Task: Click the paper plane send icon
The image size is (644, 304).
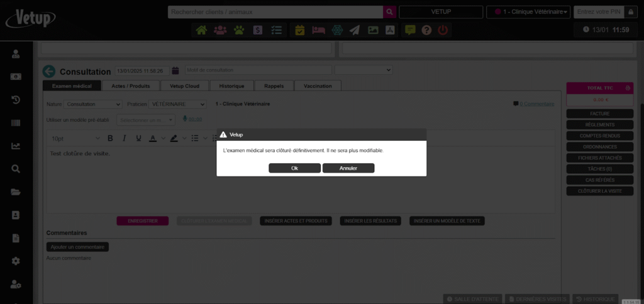Action: [x=355, y=30]
